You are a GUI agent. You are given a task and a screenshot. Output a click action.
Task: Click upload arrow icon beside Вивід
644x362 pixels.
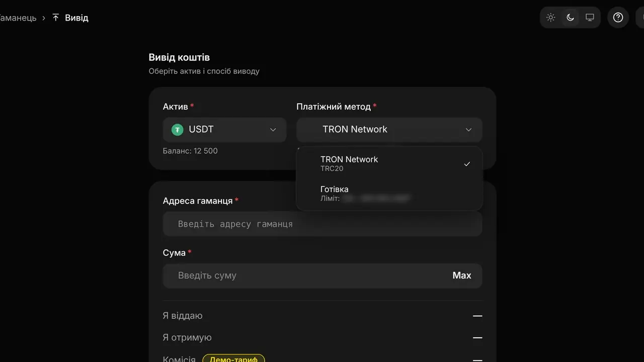pos(56,18)
